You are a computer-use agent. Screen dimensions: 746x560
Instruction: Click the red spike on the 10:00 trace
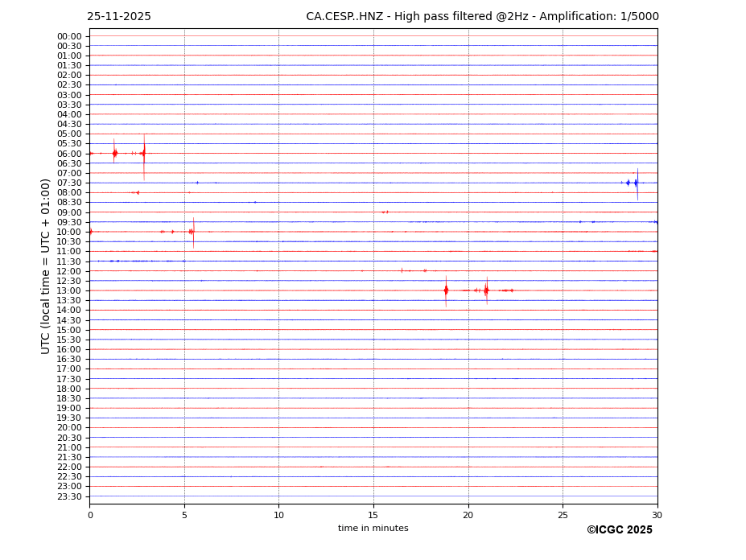click(x=192, y=232)
